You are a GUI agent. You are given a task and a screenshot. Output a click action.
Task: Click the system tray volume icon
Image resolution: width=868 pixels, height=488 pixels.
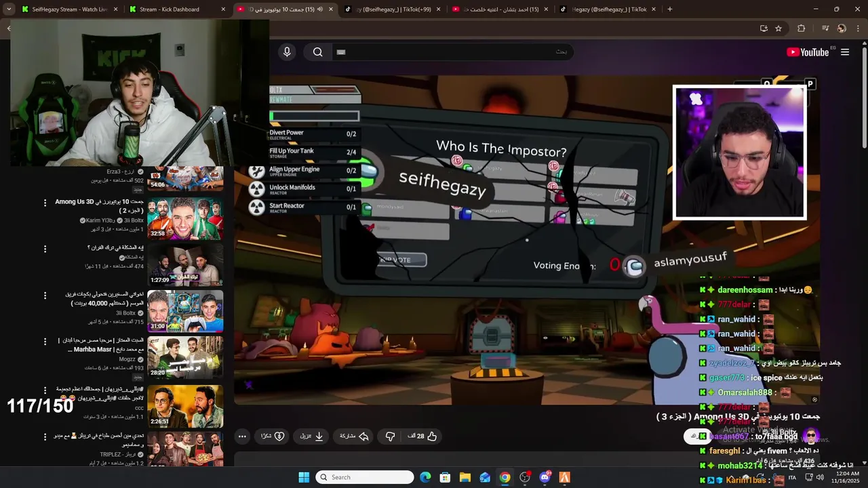(820, 477)
